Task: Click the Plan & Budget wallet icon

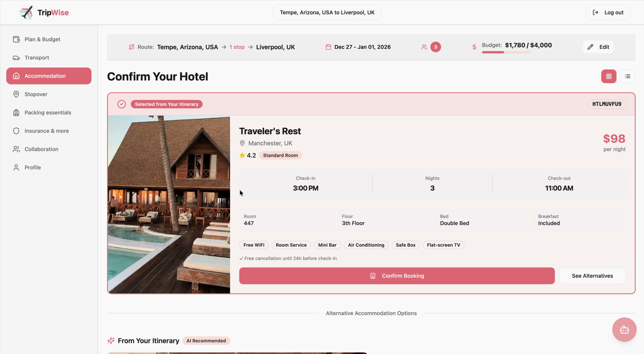Action: pos(16,39)
